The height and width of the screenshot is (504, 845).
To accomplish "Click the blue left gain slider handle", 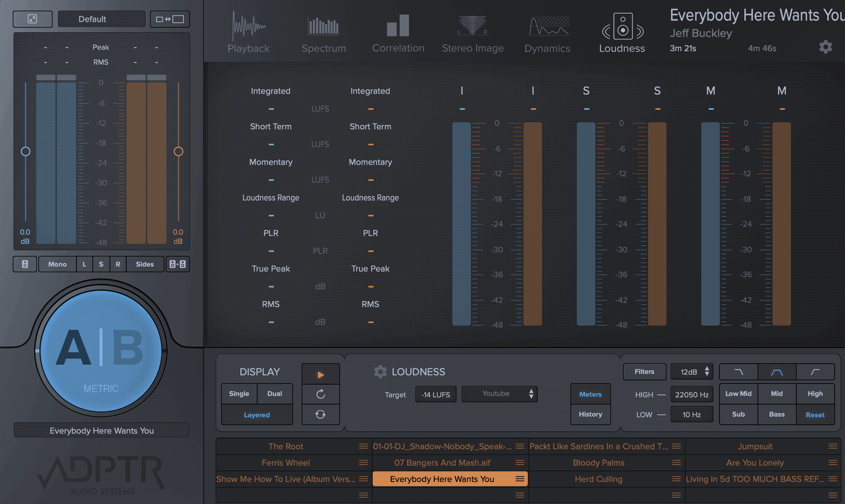I will pyautogui.click(x=26, y=151).
